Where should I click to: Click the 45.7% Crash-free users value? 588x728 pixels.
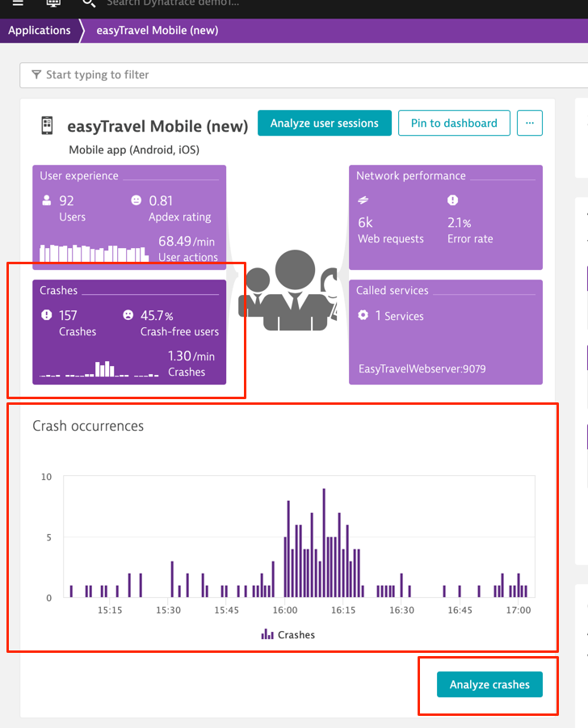(157, 316)
